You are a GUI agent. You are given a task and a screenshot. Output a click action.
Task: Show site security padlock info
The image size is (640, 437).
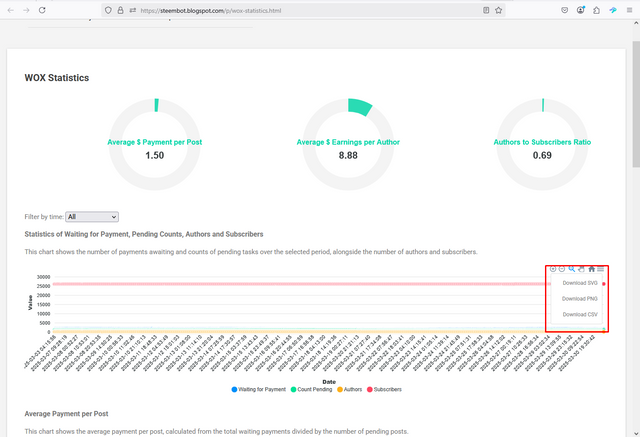120,10
